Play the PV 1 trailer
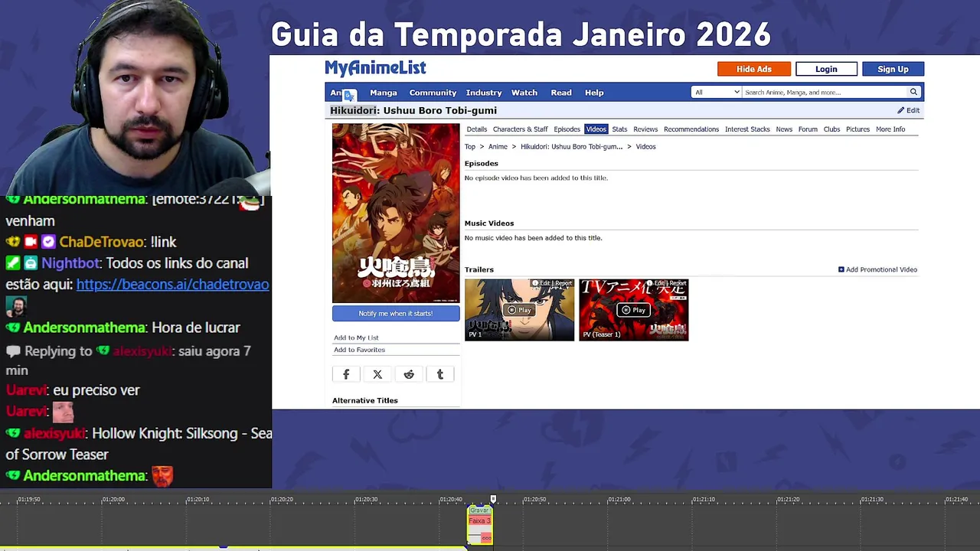This screenshot has width=980, height=551. (x=520, y=310)
